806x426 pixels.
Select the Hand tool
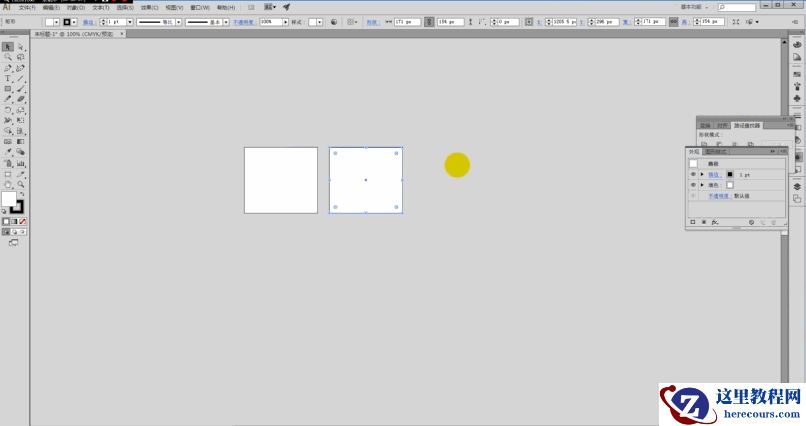click(8, 184)
